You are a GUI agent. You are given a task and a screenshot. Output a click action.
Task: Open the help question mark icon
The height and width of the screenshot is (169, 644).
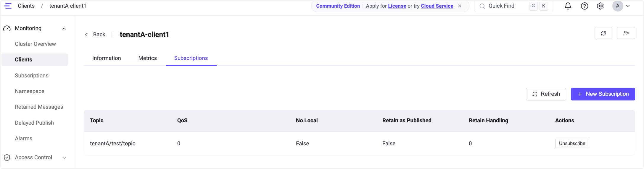[585, 6]
